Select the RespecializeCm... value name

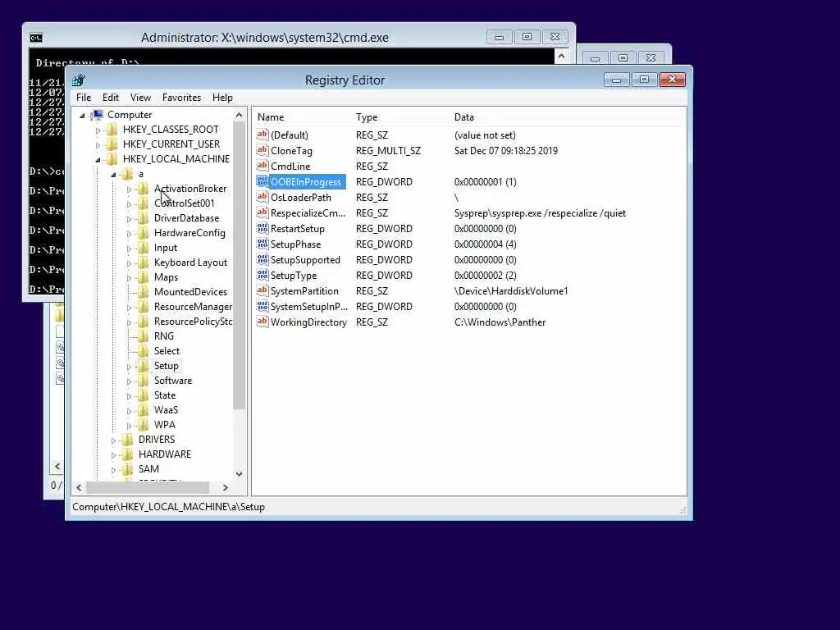[x=308, y=213]
